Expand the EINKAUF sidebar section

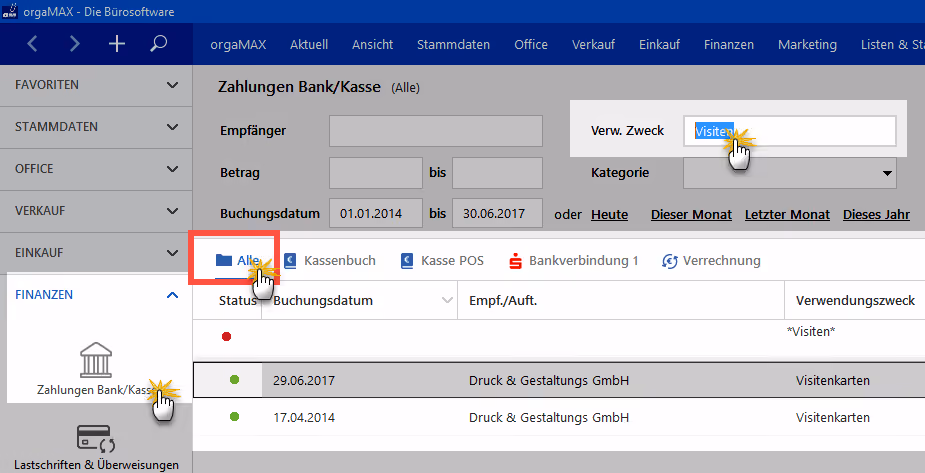96,252
